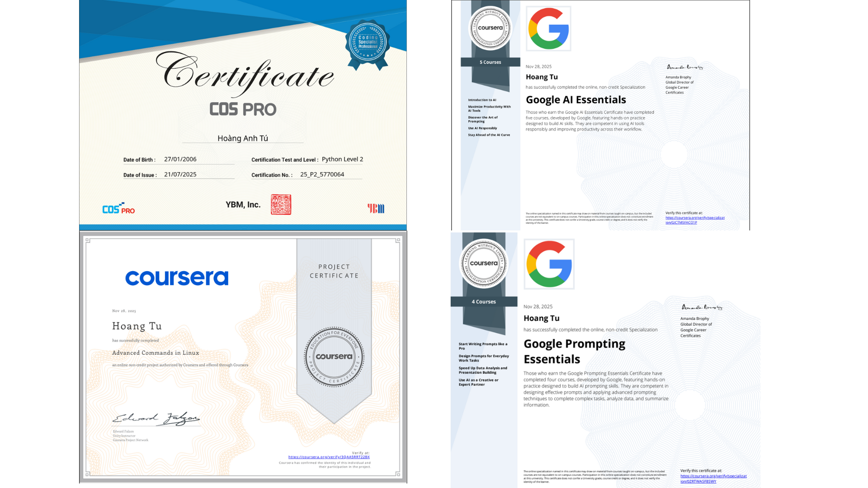Viewport: 868px width, 488px height.
Task: Click the "Use AI Responsibly" course name
Action: pyautogui.click(x=482, y=128)
